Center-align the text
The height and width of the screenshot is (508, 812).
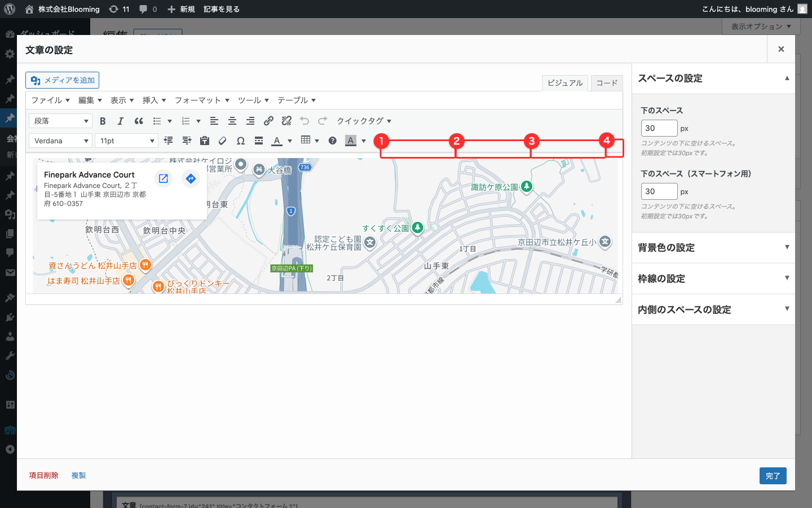tap(232, 121)
